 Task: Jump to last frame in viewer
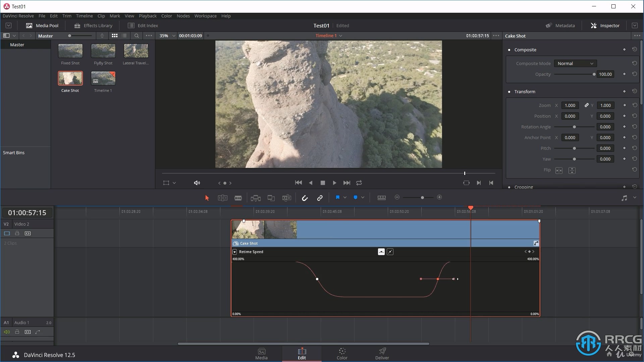tap(347, 183)
